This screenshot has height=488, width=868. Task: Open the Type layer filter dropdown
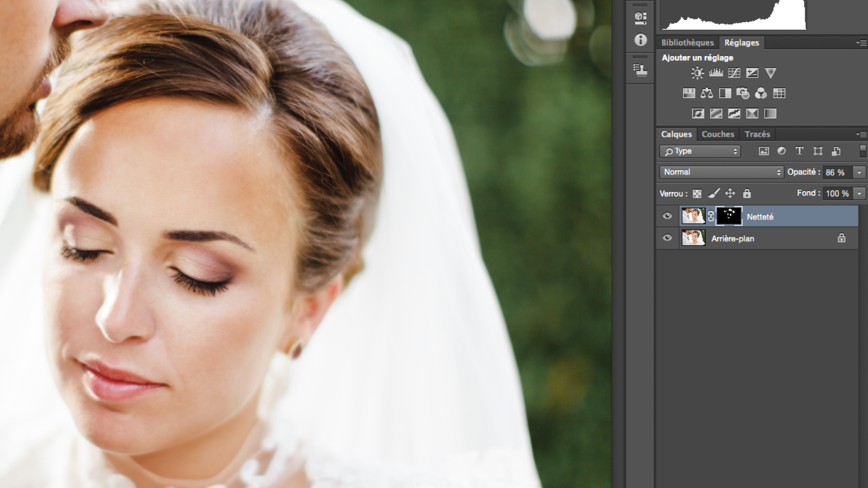pyautogui.click(x=700, y=151)
